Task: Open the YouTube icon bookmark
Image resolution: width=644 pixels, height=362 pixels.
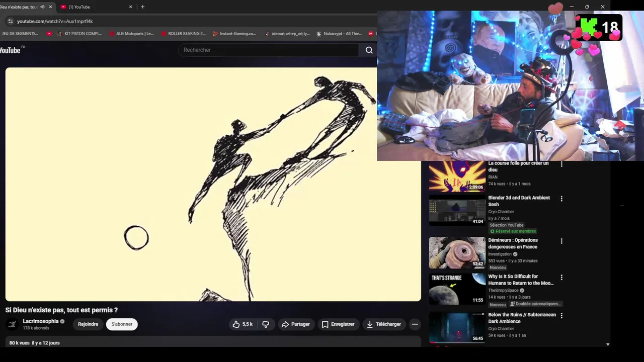Action: click(49, 34)
